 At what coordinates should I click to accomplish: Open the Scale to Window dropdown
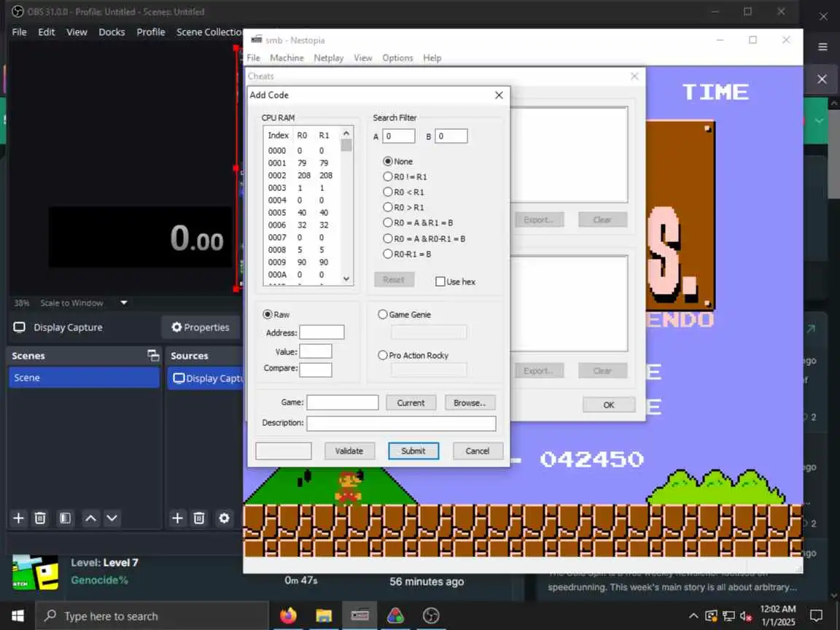(124, 303)
